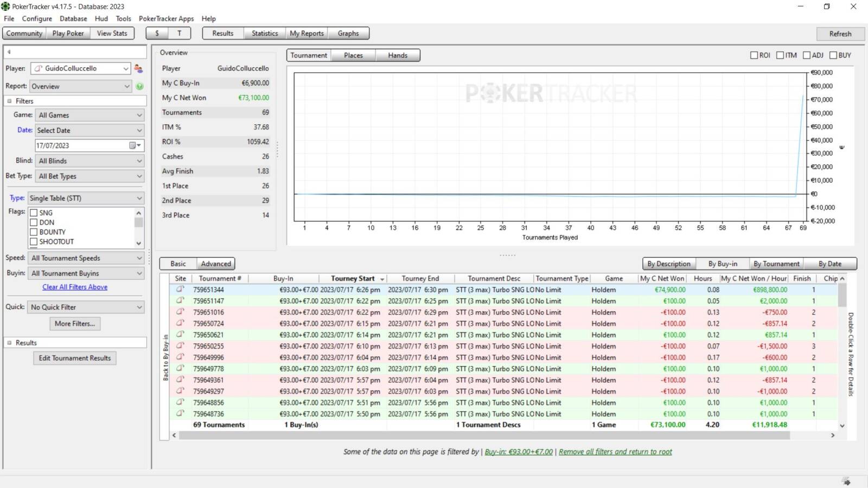Click site icon for tournament 759650255
The width and height of the screenshot is (868, 488).
tap(180, 345)
